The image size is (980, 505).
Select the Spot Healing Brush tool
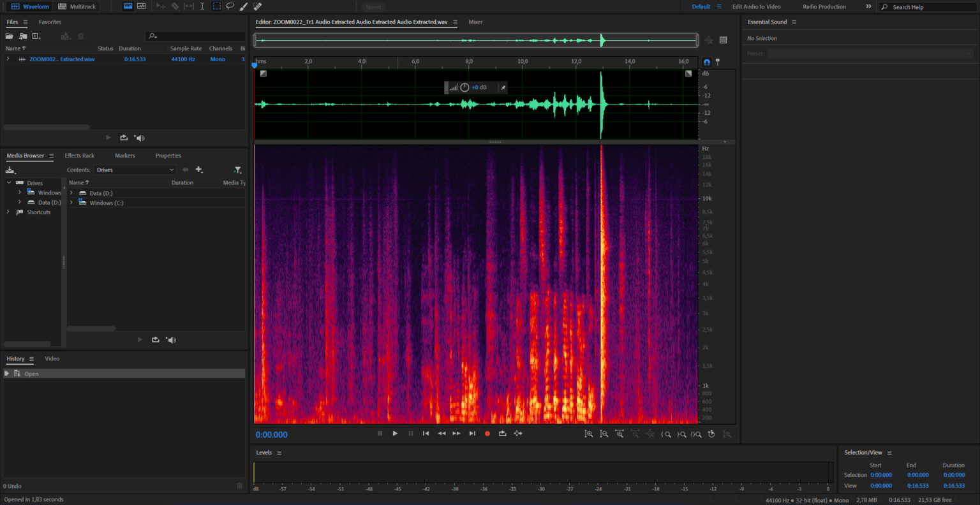pos(256,6)
